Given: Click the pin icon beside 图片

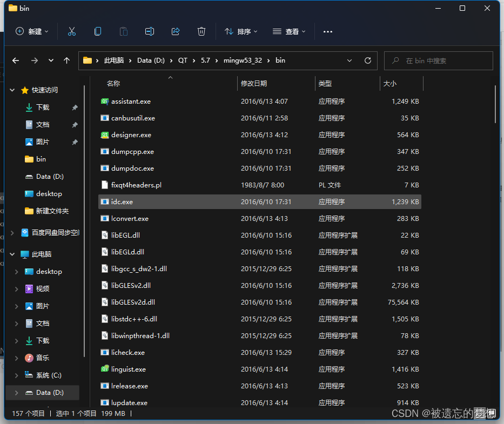Looking at the screenshot, I should click(x=75, y=142).
